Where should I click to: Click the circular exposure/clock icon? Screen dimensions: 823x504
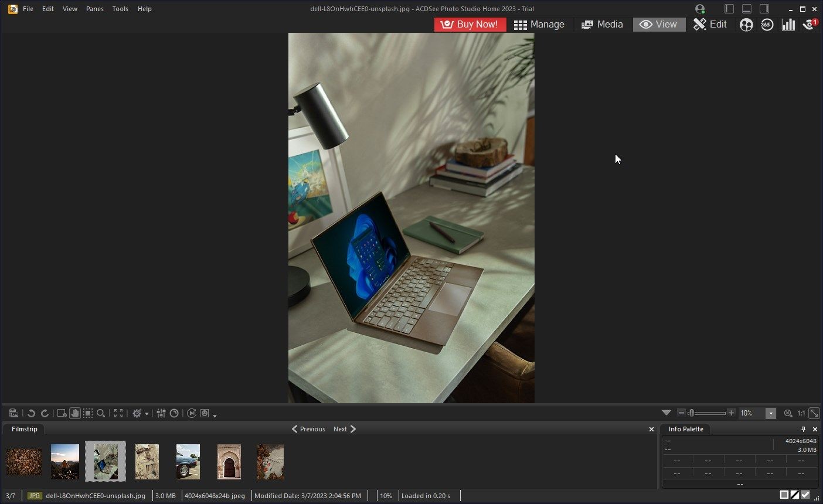click(174, 413)
